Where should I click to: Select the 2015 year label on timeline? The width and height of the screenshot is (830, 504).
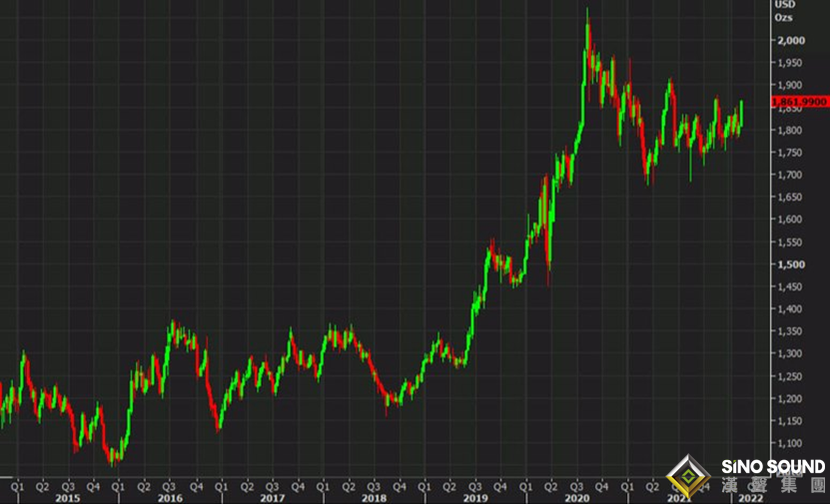tap(67, 497)
